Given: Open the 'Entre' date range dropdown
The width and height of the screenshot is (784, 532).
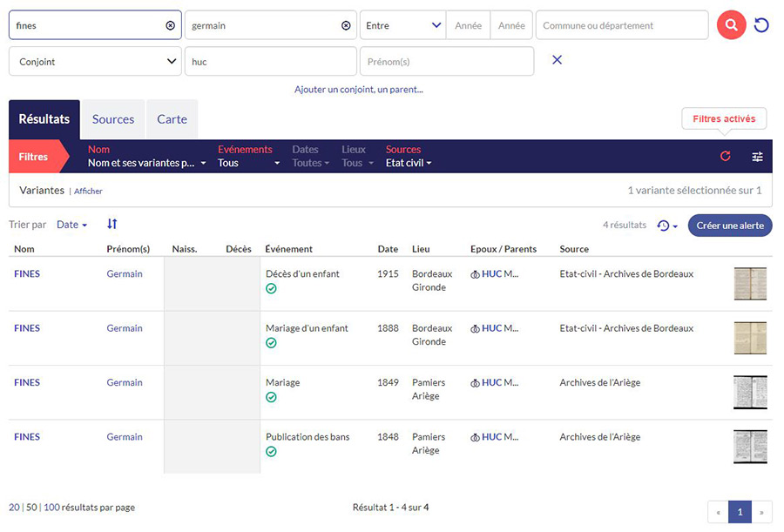Looking at the screenshot, I should [402, 26].
